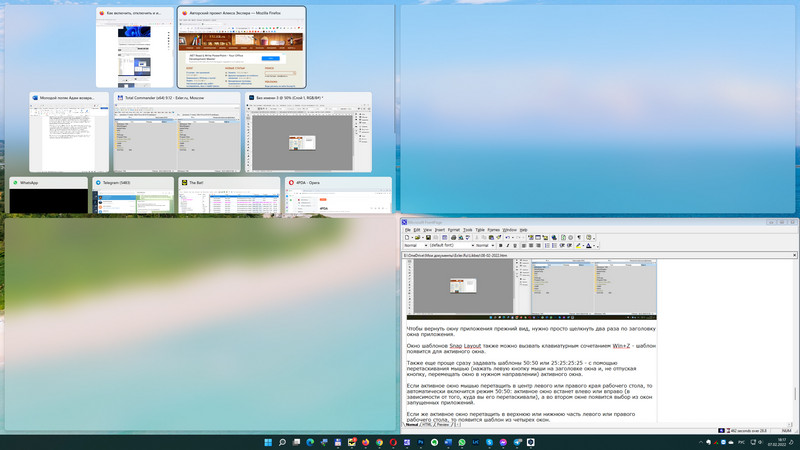Expand the paragraph style dropdown
800x450 pixels.
(424, 245)
